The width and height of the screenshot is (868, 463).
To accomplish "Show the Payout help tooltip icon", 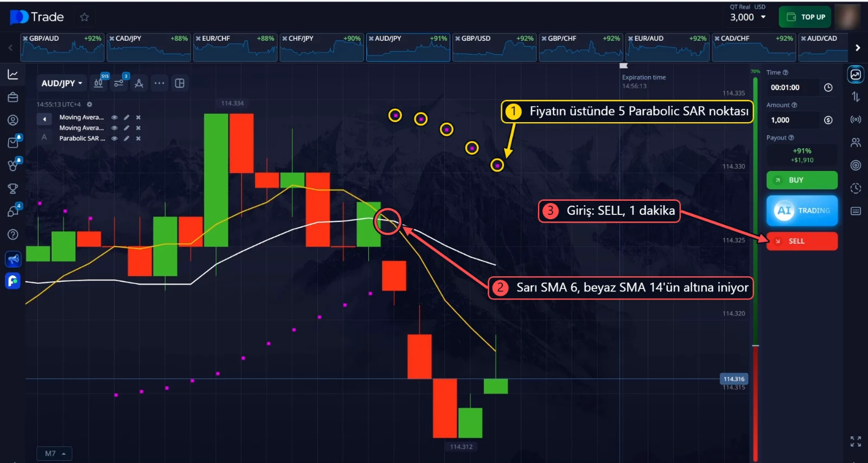I will [x=791, y=138].
